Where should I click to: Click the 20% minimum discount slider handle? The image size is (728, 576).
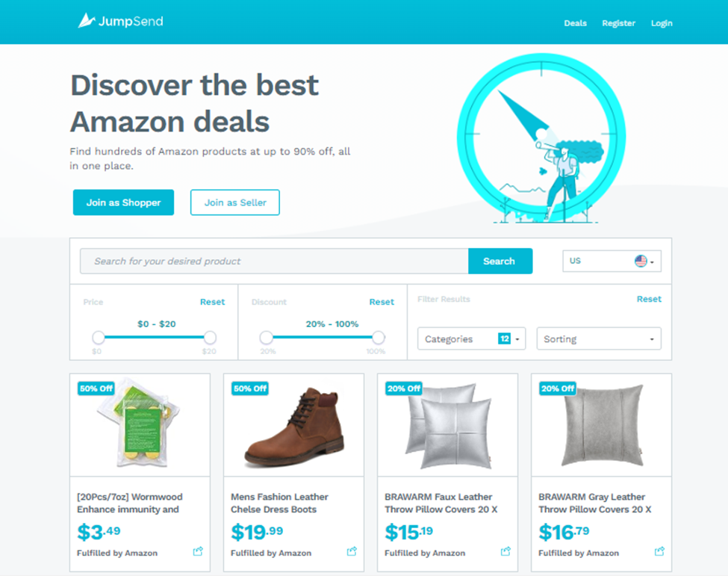click(x=266, y=337)
